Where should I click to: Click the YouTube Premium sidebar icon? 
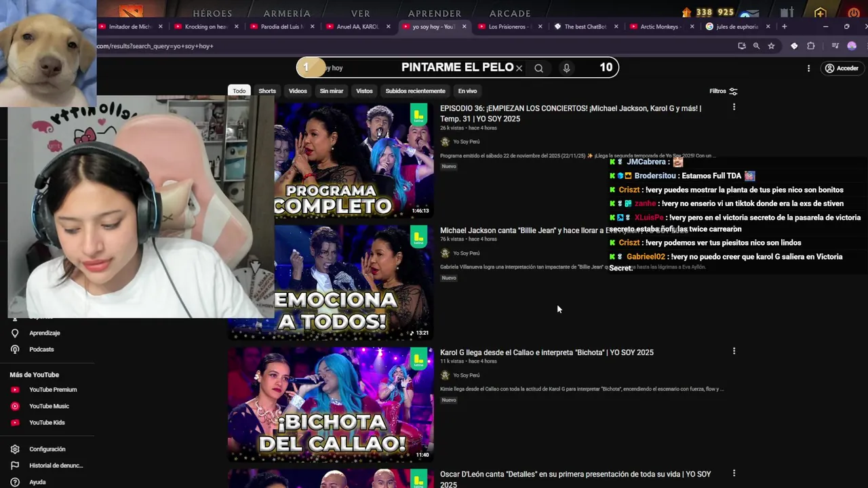point(15,390)
